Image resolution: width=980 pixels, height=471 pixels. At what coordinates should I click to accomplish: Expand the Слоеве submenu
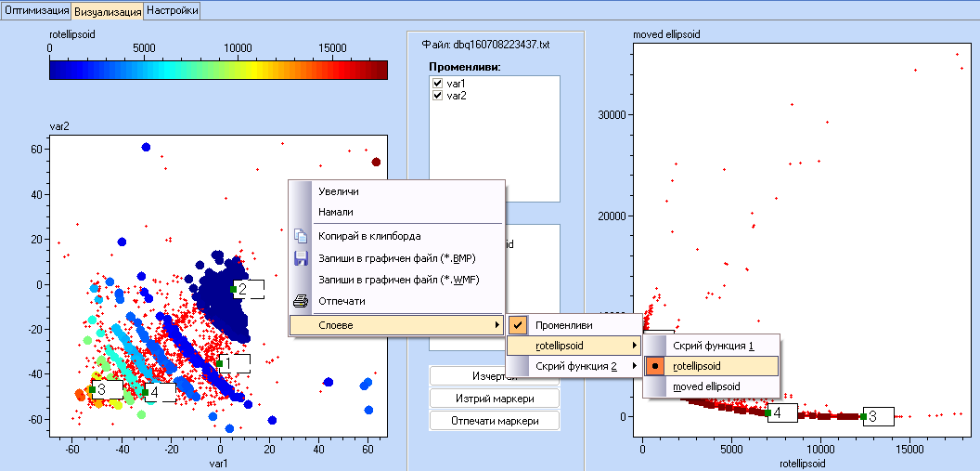click(396, 325)
